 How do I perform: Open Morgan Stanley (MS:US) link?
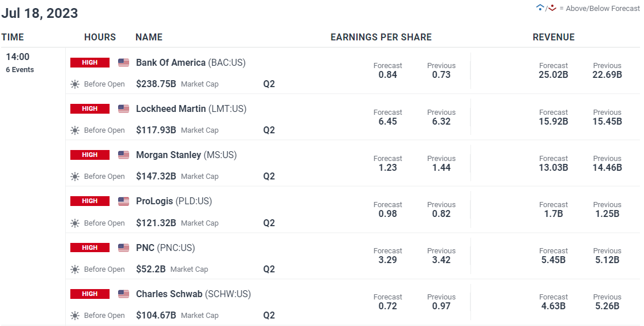point(186,155)
